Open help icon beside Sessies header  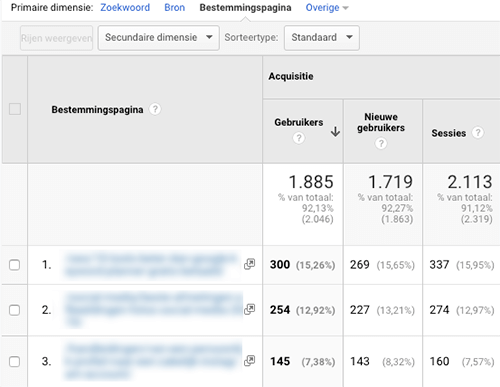point(478,132)
